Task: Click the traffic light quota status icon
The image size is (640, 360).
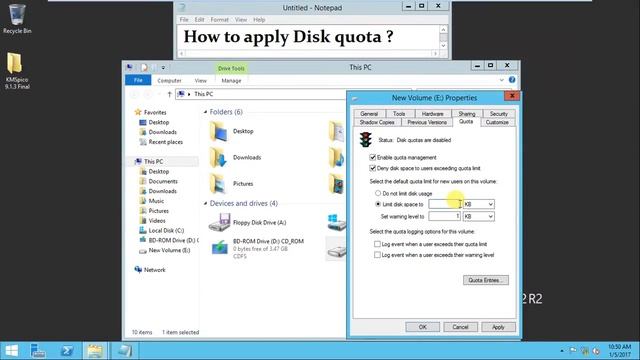Action: 365,140
